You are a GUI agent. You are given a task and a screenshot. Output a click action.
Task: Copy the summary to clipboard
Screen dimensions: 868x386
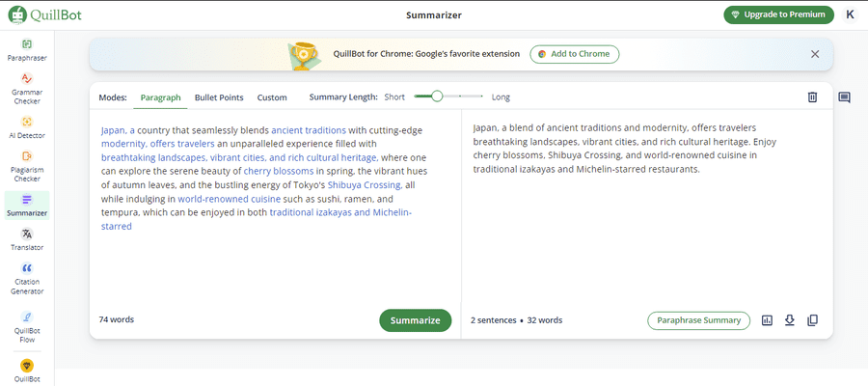pyautogui.click(x=812, y=320)
